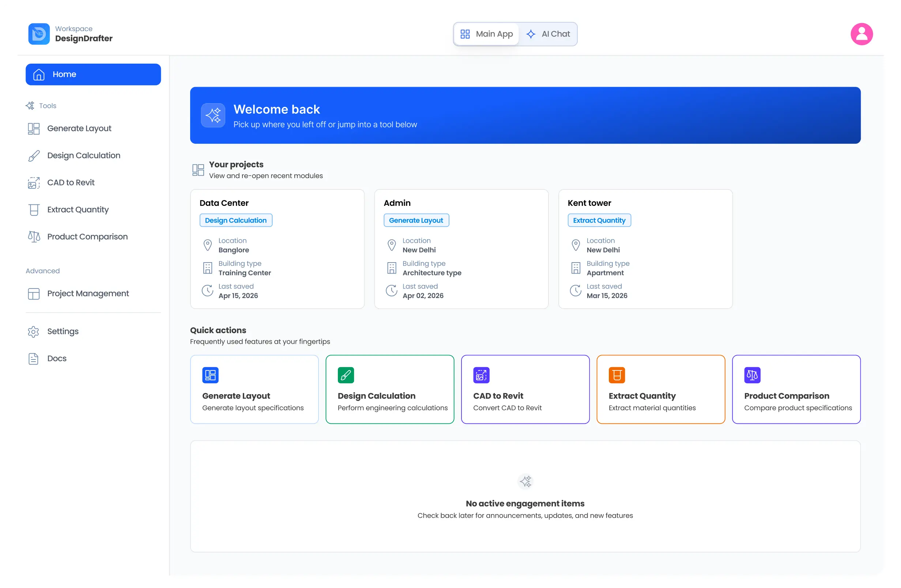This screenshot has width=901, height=588.
Task: Switch to the AI Chat tab
Action: 547,34
